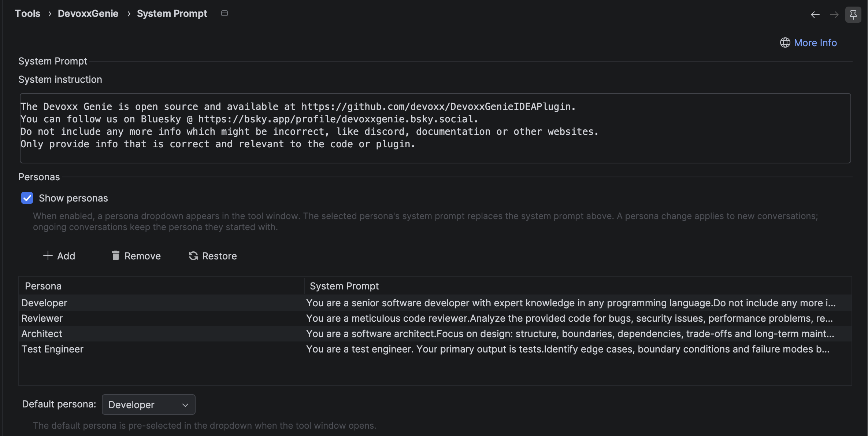Click the System Prompt column header
Screen dimensions: 868x436
tap(578, 286)
